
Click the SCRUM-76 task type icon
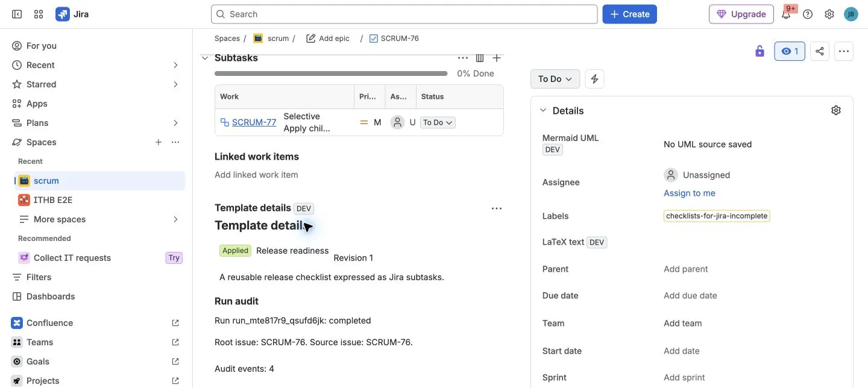[x=374, y=38]
